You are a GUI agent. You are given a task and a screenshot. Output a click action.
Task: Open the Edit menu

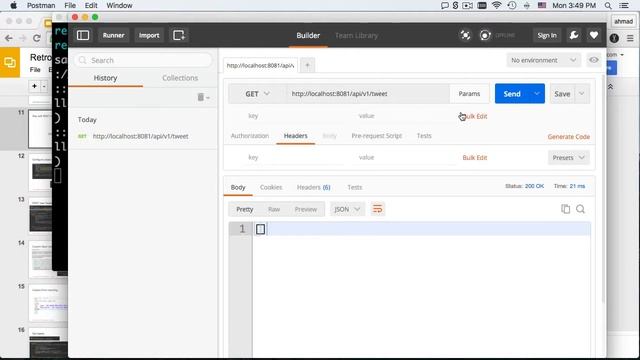point(91,5)
